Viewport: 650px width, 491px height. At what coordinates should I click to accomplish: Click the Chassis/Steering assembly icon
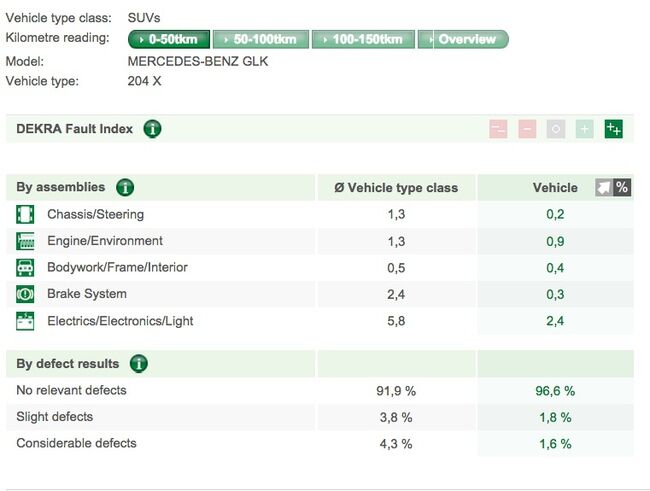tap(25, 214)
